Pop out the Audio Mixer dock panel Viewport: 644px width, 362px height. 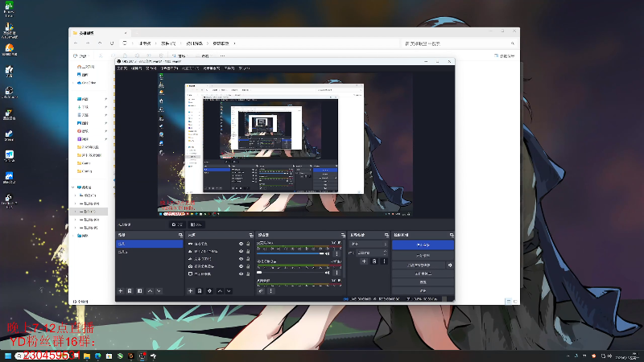click(x=343, y=235)
